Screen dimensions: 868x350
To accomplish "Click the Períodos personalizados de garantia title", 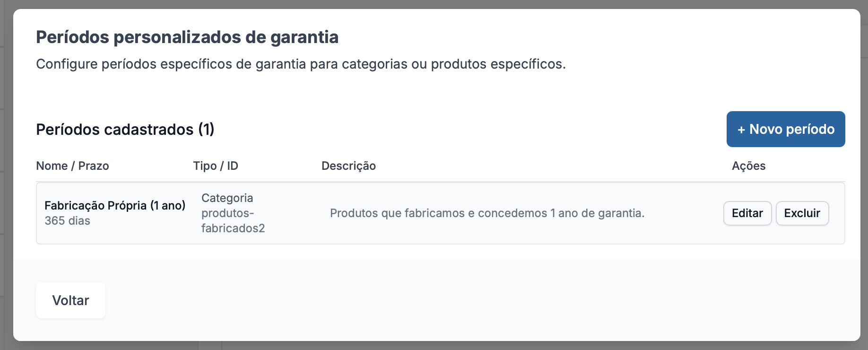I will tap(187, 37).
